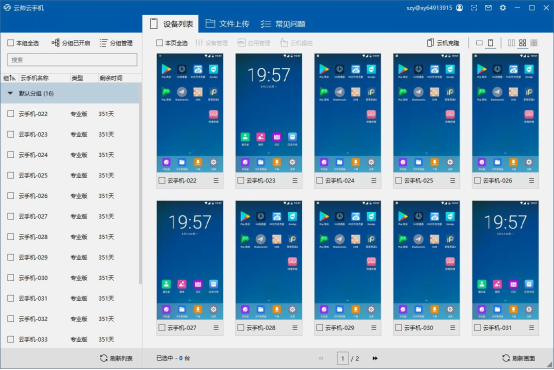The height and width of the screenshot is (370, 554).
Task: Tick checkbox on 云手机-023 card
Action: 241,181
